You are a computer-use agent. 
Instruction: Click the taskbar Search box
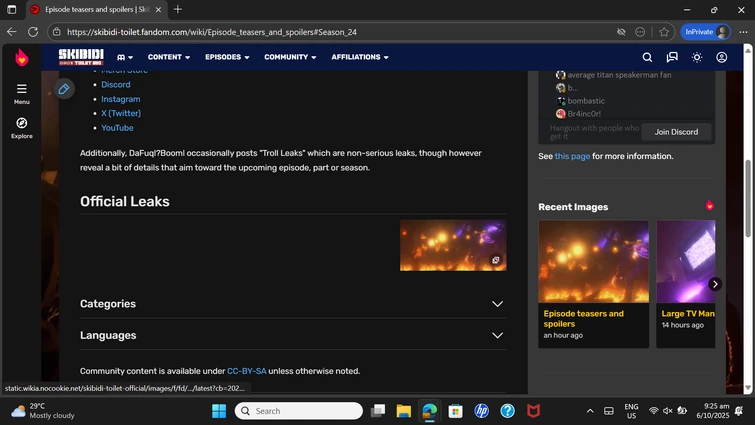(299, 411)
